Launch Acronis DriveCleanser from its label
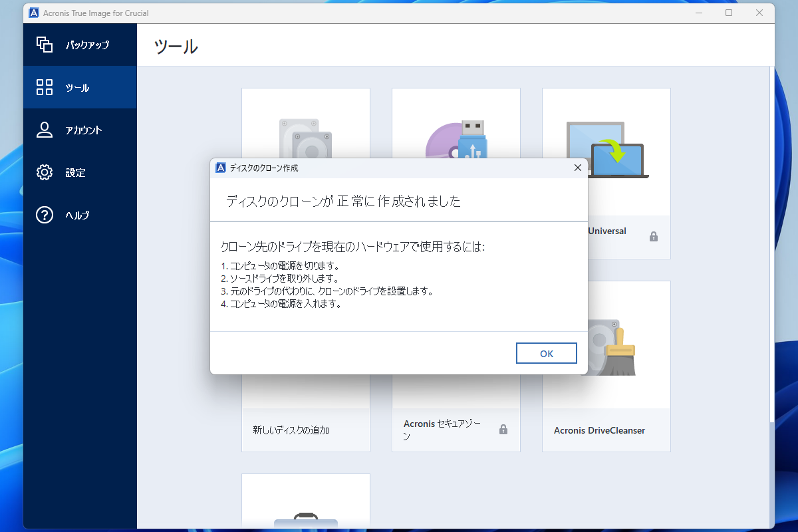 [599, 430]
